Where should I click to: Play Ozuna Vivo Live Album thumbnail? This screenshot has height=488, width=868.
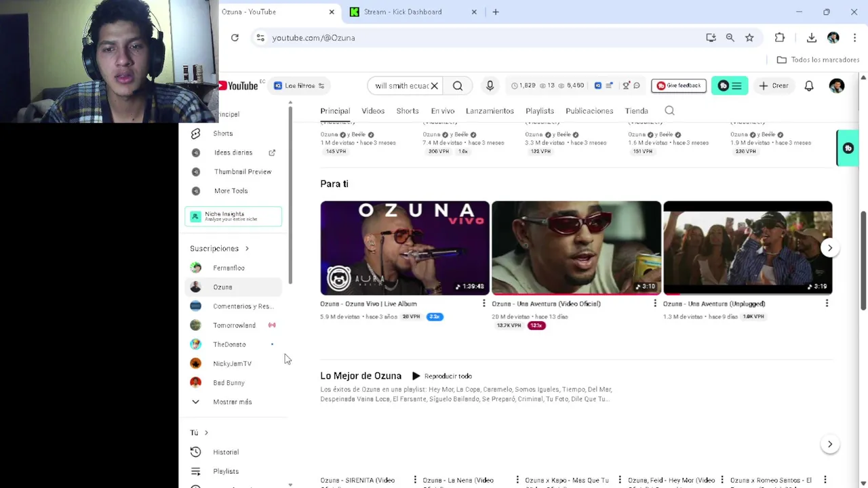coord(405,248)
